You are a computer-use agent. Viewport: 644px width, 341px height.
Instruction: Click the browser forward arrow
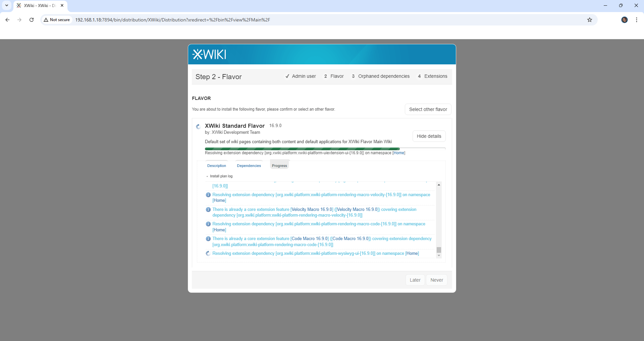click(x=19, y=20)
